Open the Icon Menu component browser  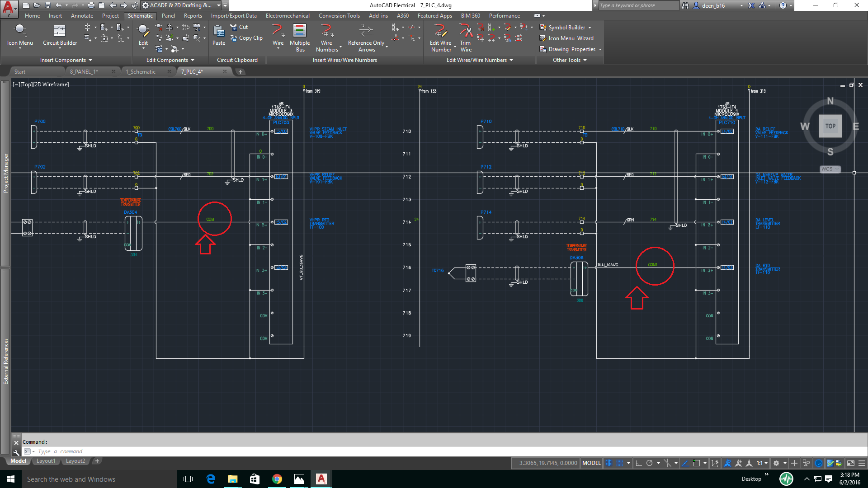[20, 36]
